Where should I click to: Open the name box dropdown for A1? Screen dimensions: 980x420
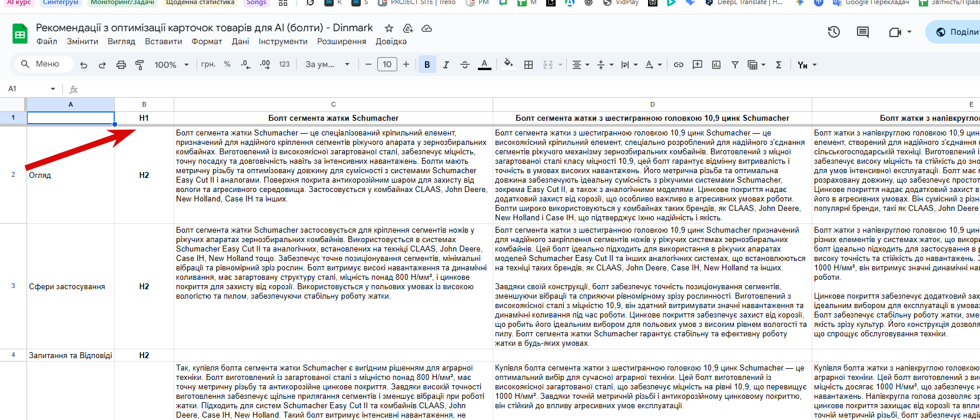click(53, 89)
